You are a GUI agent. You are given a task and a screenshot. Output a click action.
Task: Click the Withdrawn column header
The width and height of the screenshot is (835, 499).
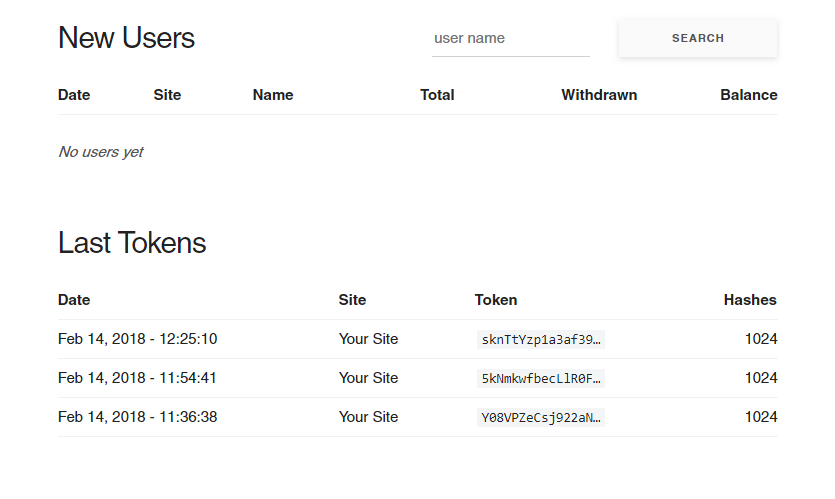tap(599, 95)
